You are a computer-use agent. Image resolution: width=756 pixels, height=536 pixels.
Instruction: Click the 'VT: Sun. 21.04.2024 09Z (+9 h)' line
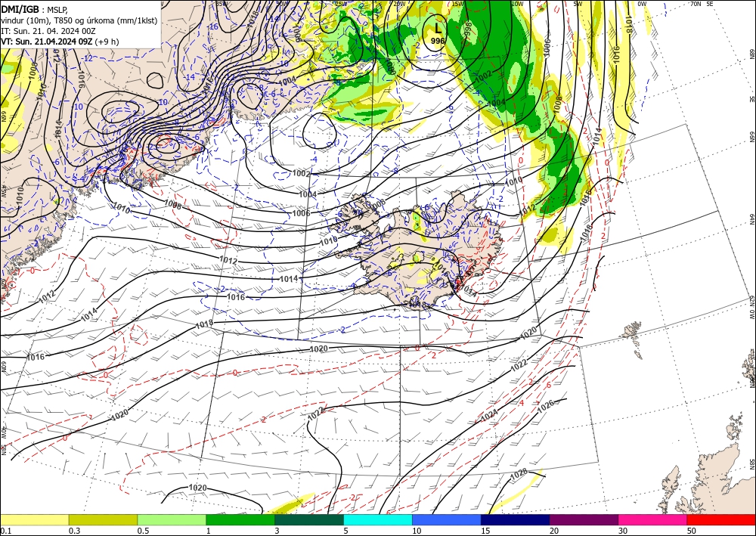60,42
